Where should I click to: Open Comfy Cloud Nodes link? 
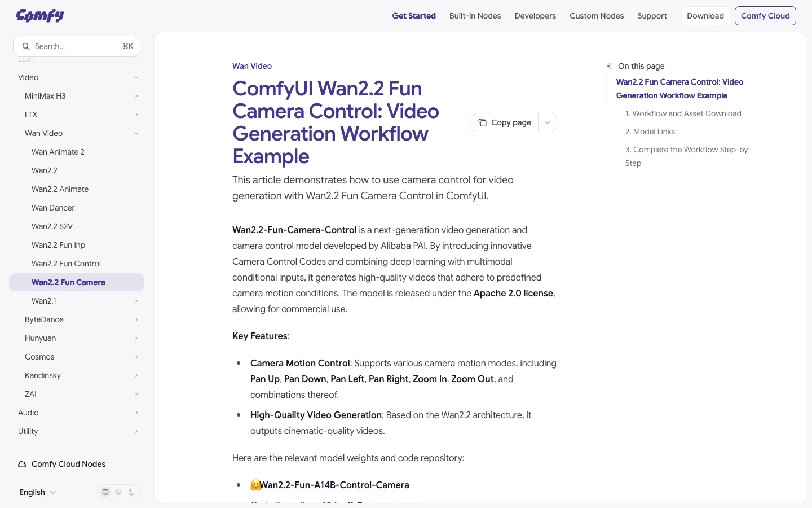coord(68,464)
